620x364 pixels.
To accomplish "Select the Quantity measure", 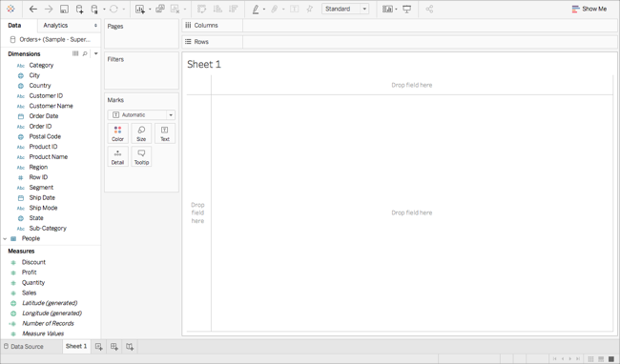I will pos(33,283).
